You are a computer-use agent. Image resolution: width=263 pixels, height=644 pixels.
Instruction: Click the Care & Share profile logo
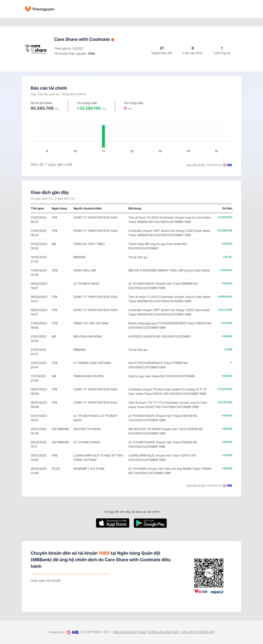[x=36, y=49]
